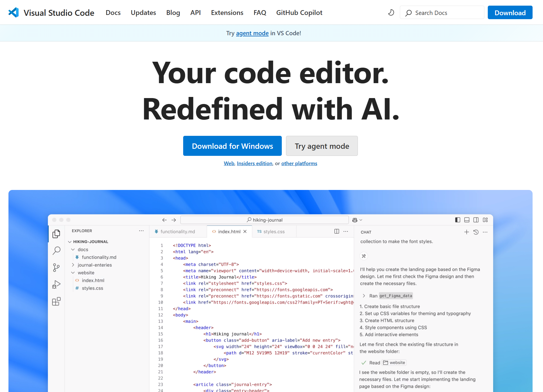
Task: Click the Download for Windows button
Action: tap(232, 146)
